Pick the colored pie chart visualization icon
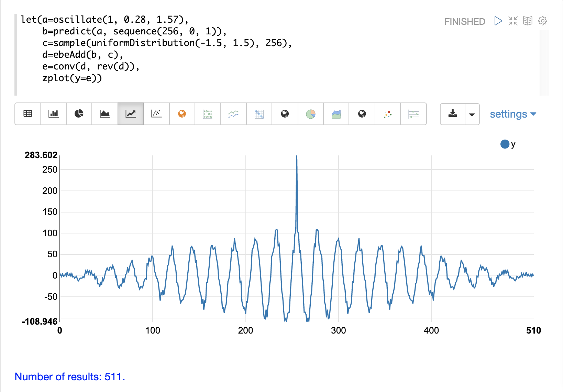Screen dimensions: 563x392 tap(311, 114)
